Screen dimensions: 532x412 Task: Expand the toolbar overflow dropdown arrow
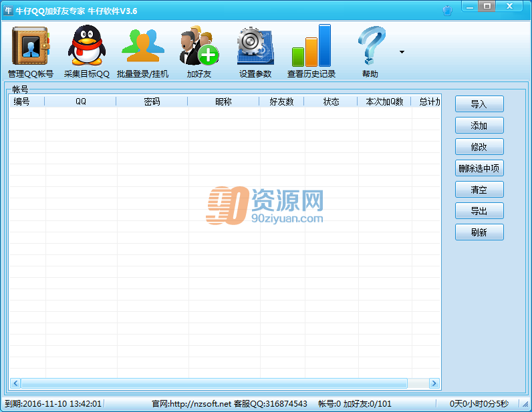[x=402, y=52]
